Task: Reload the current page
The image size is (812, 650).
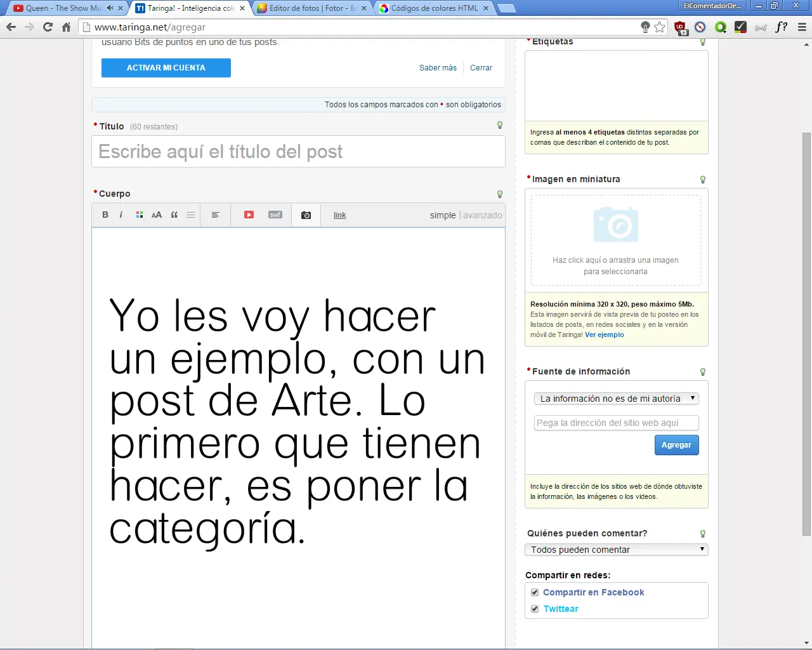Action: point(48,27)
